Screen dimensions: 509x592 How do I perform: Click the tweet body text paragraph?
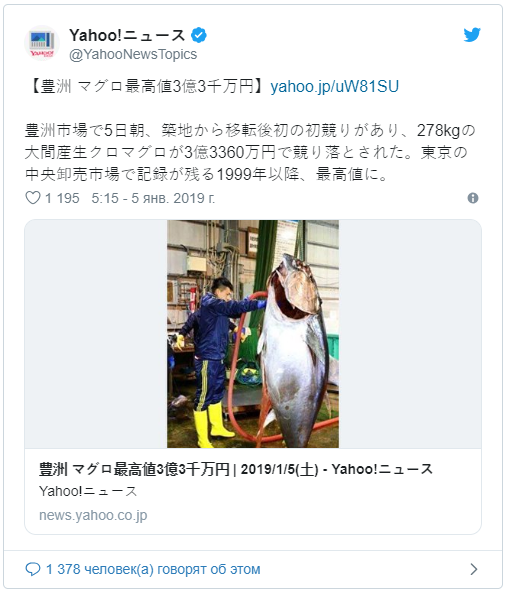(x=250, y=152)
